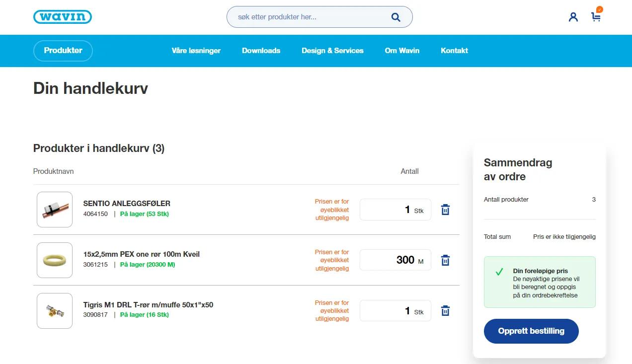The height and width of the screenshot is (364, 632).
Task: Click Produkter i handlekurv (3) heading
Action: (99, 148)
